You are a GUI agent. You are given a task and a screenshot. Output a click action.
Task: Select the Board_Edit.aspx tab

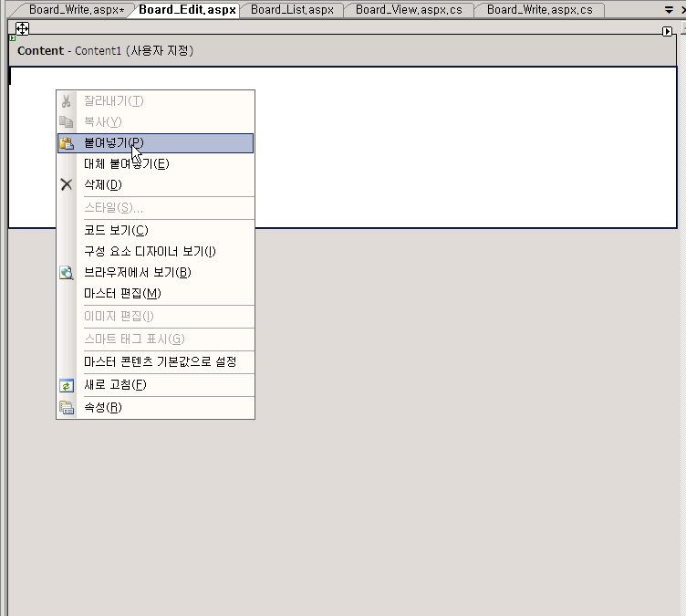tap(187, 10)
